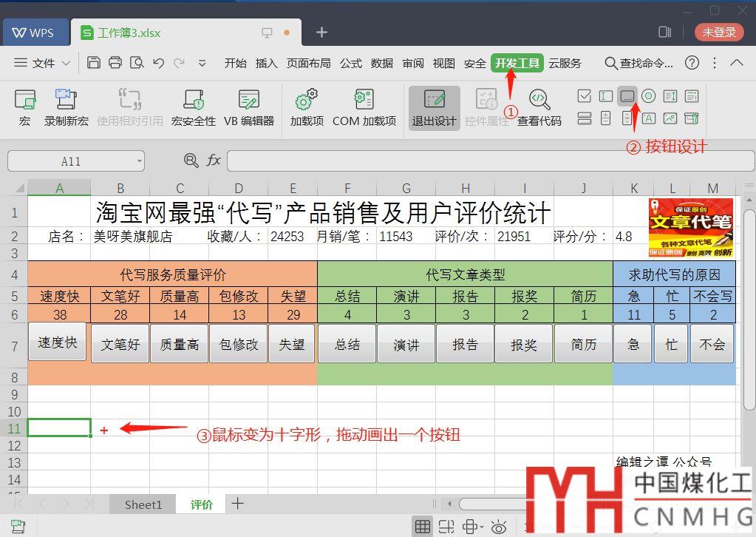Select the checkbox control in toolbox

pyautogui.click(x=585, y=96)
